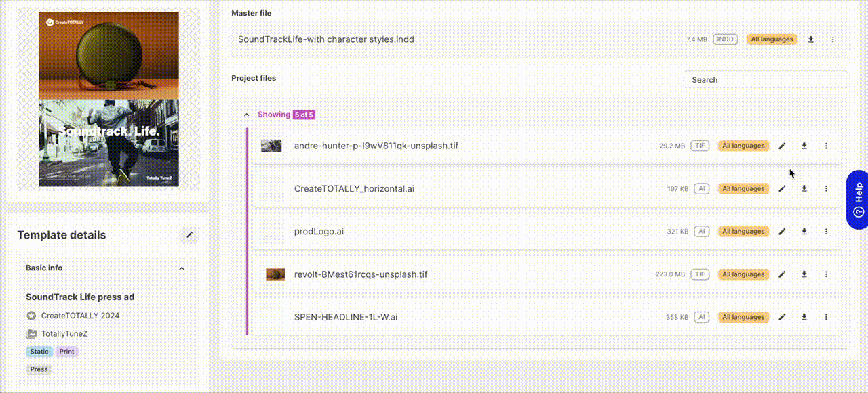This screenshot has width=868, height=393.
Task: Click the 358 KB file size
Action: (x=677, y=317)
